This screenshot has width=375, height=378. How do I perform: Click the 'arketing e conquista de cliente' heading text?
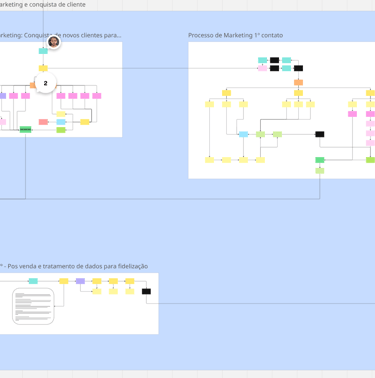coord(43,5)
